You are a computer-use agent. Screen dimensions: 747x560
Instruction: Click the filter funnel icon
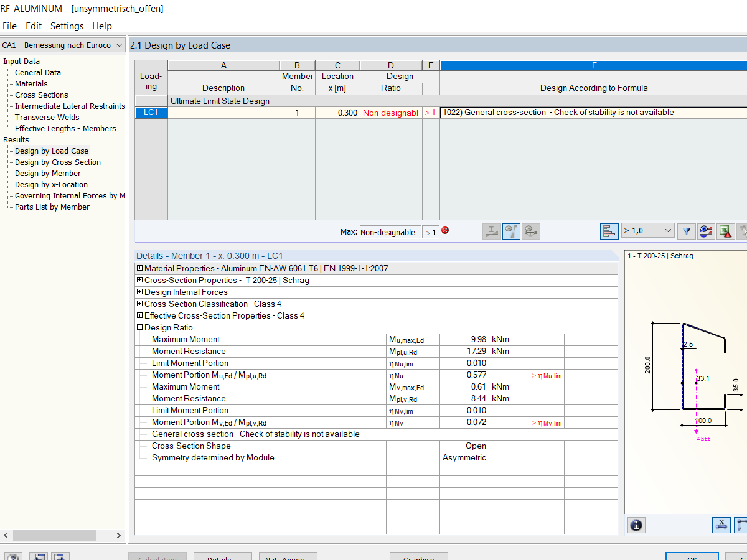pyautogui.click(x=686, y=231)
